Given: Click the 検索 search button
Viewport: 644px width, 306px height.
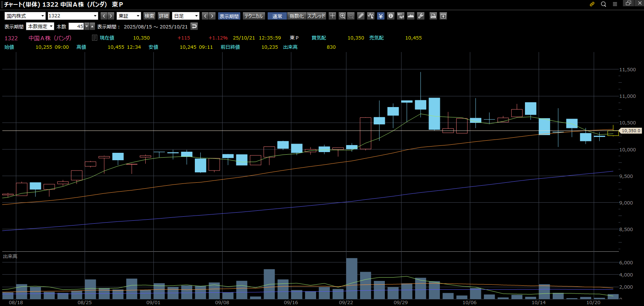Looking at the screenshot, I should pyautogui.click(x=149, y=16).
